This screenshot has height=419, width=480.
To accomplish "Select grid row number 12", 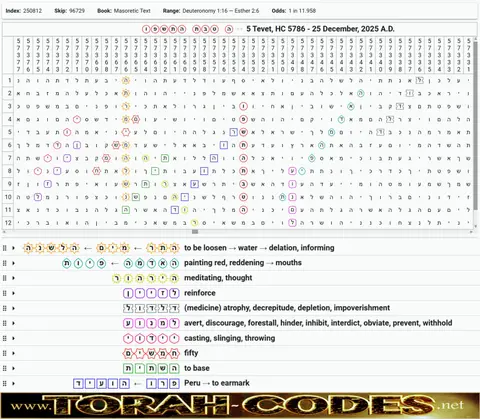I will tap(8, 223).
